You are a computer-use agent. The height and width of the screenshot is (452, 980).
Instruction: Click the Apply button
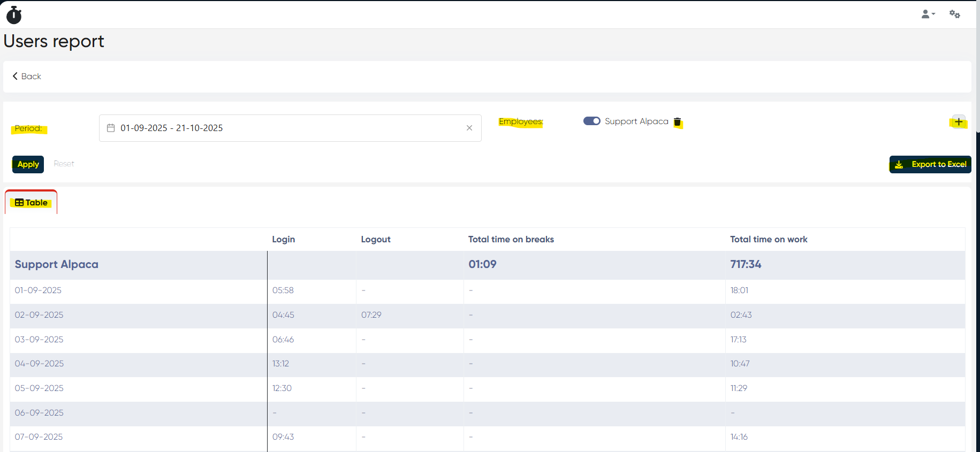[x=28, y=164]
